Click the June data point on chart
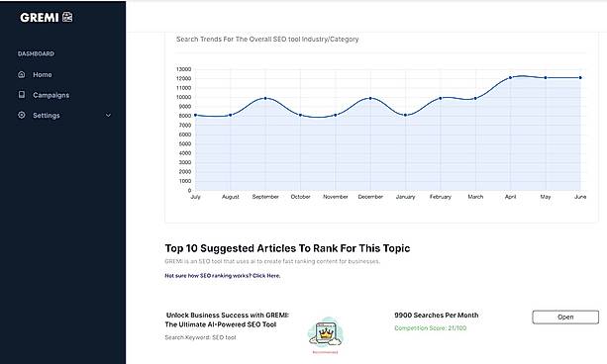 [580, 78]
